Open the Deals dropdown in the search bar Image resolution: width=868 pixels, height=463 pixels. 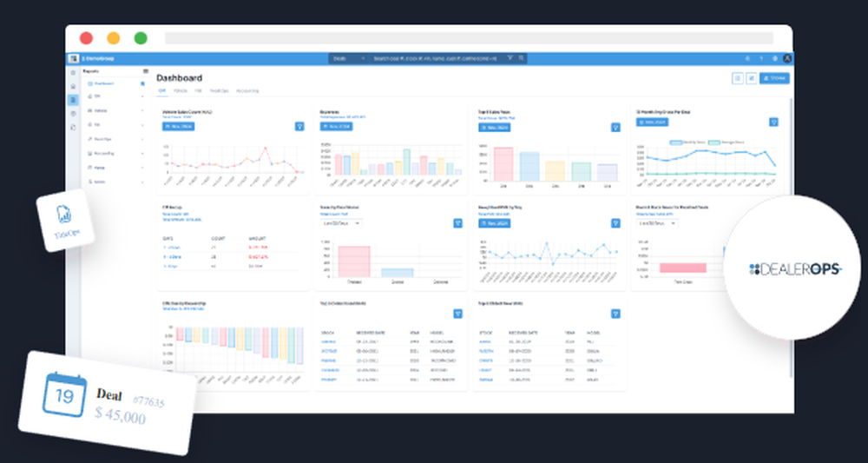pyautogui.click(x=349, y=58)
